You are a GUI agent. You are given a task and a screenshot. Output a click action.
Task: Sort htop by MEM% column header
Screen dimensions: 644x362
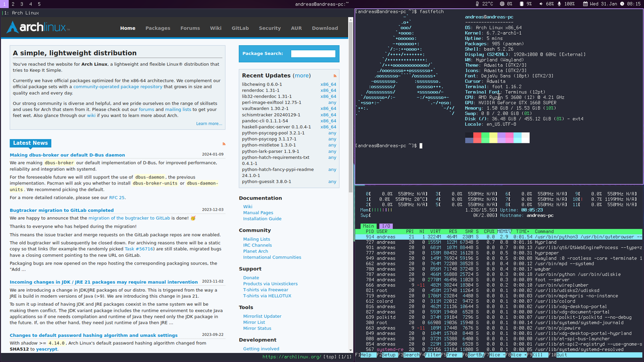click(x=504, y=232)
